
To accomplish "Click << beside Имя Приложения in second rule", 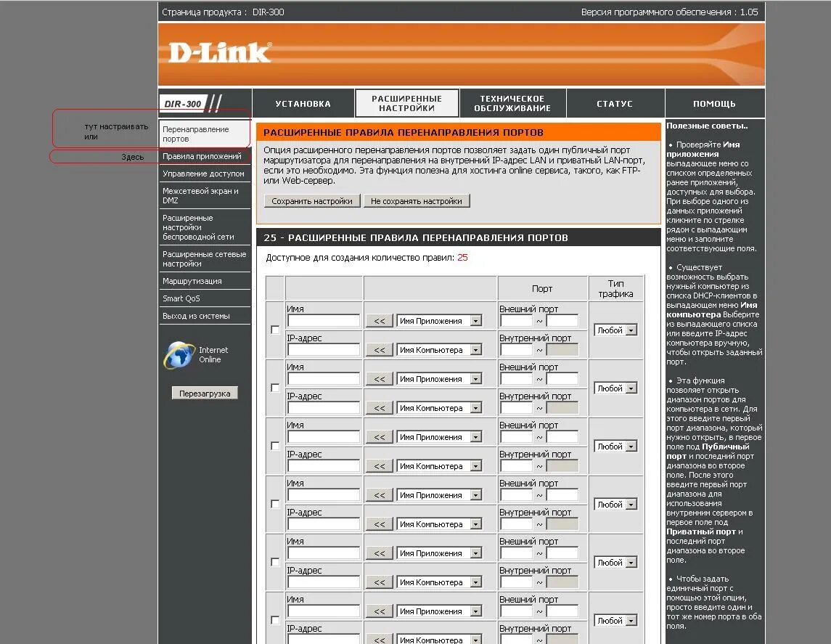I will (380, 379).
